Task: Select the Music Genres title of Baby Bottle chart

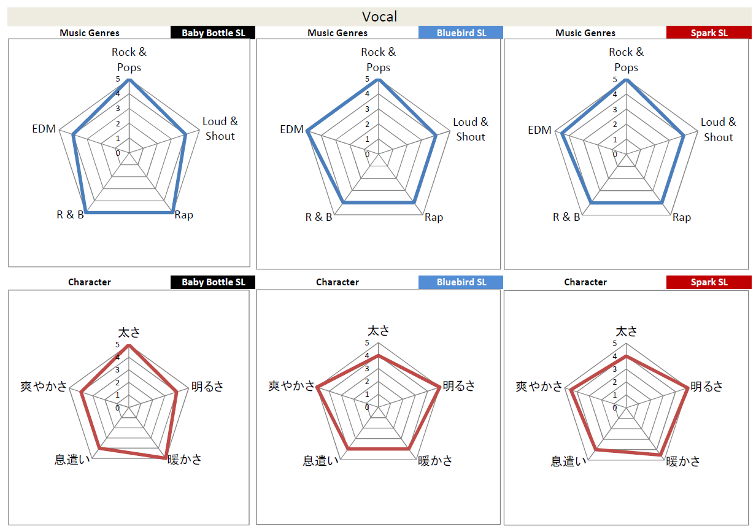Action: click(x=90, y=33)
